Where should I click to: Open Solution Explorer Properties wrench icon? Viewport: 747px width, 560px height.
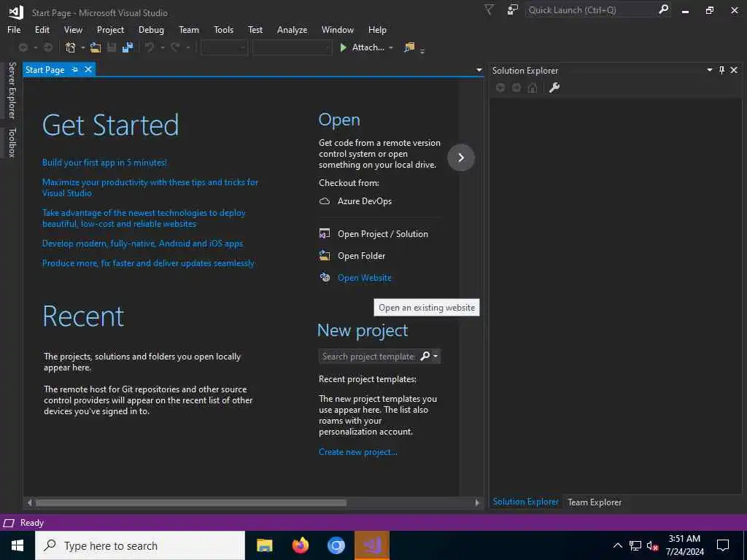pyautogui.click(x=554, y=87)
